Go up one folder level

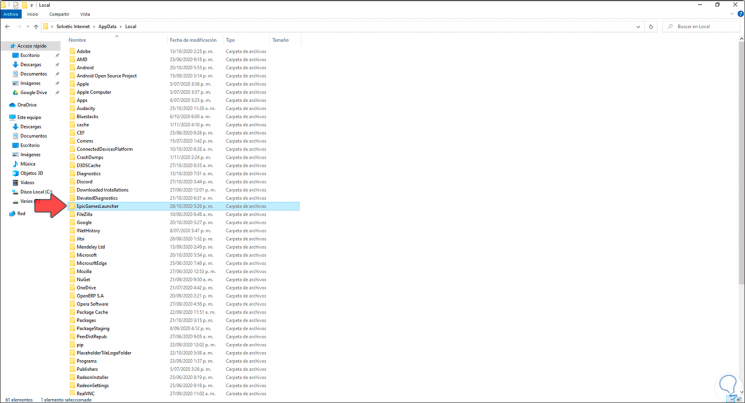[x=36, y=27]
